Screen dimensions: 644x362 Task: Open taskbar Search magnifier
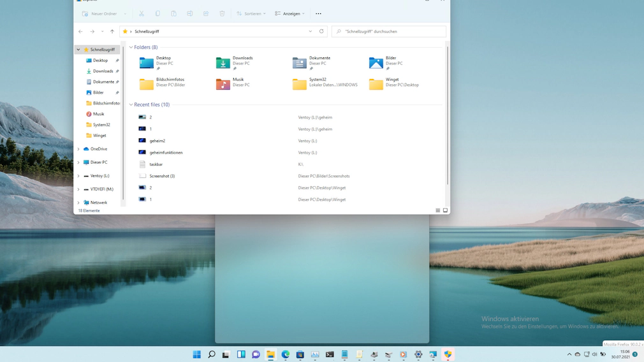tap(212, 354)
